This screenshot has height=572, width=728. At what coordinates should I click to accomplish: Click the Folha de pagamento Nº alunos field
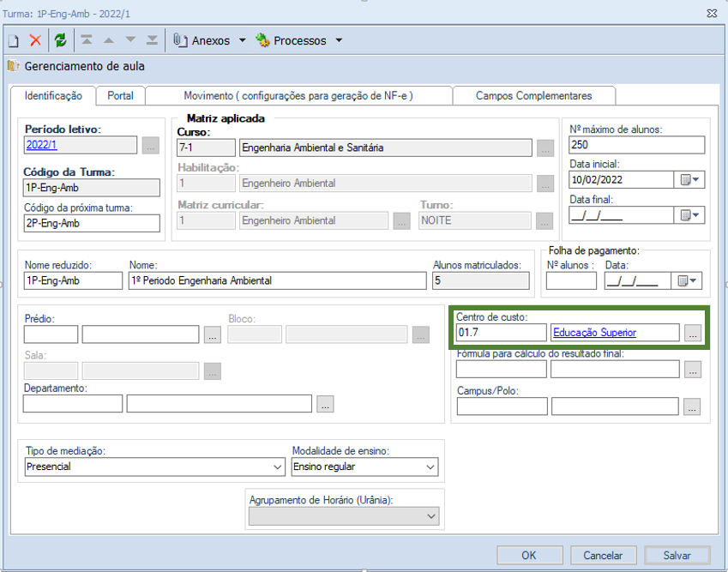point(571,281)
